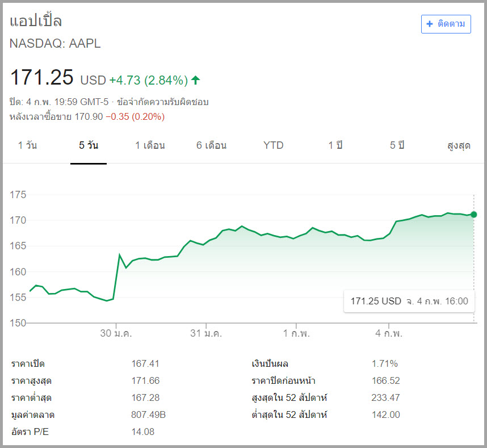
Task: Switch to the 1 วัน tab
Action: point(27,145)
